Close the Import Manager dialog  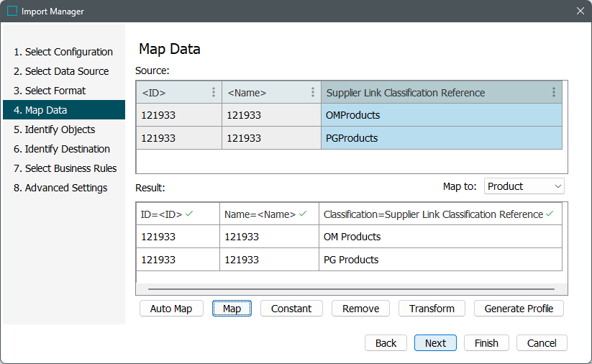[580, 12]
